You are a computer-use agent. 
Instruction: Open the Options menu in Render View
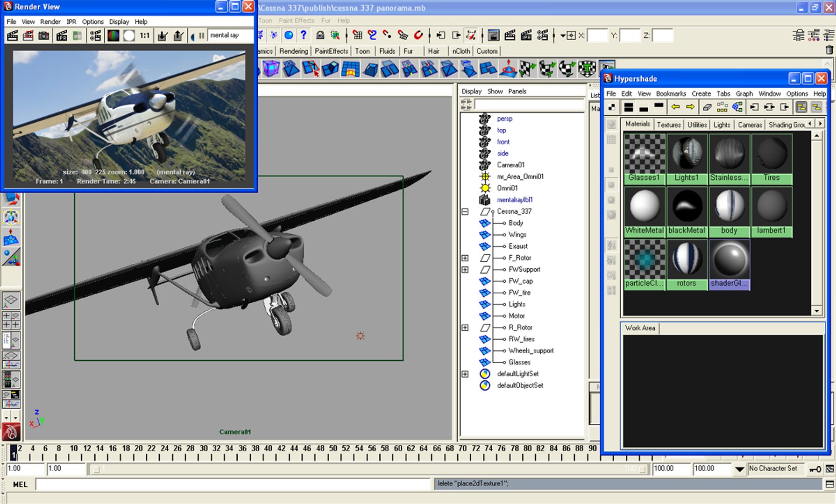click(92, 21)
